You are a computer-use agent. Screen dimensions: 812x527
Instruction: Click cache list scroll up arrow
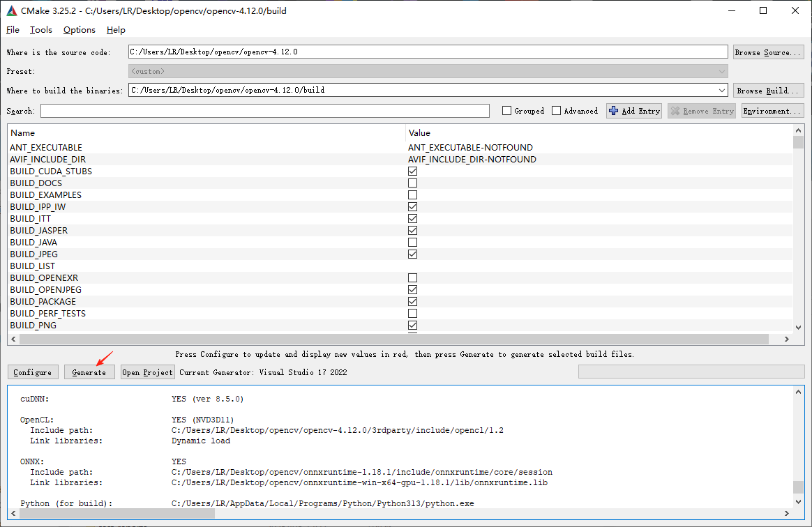tap(798, 130)
